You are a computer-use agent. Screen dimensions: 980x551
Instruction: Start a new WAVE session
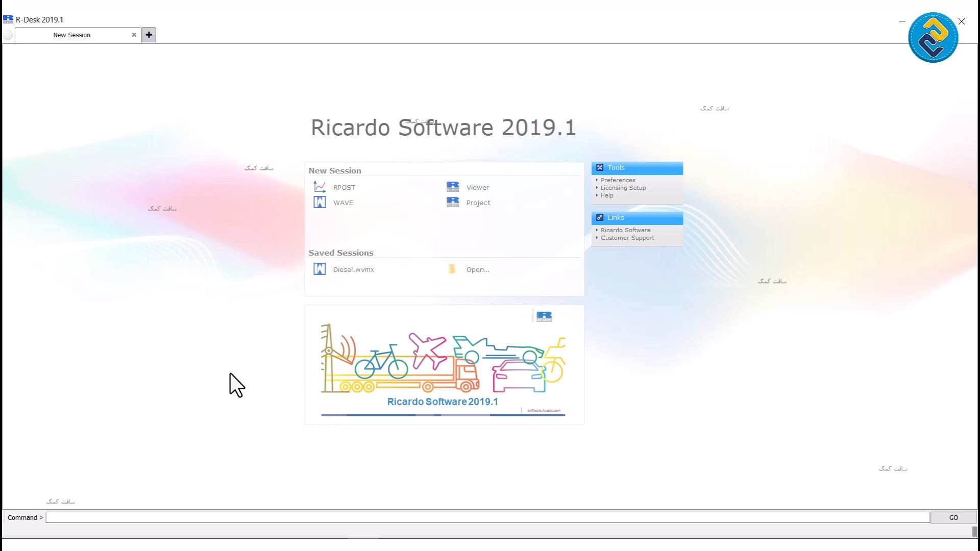pos(343,203)
